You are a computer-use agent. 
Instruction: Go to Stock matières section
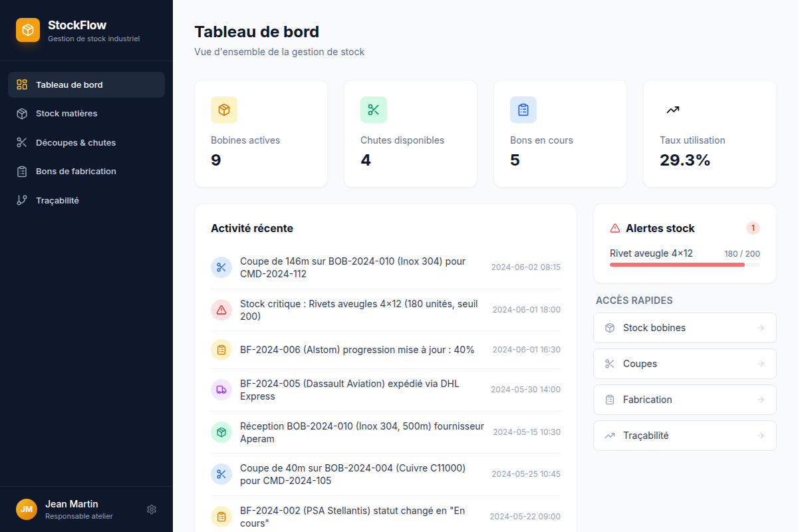tap(86, 114)
